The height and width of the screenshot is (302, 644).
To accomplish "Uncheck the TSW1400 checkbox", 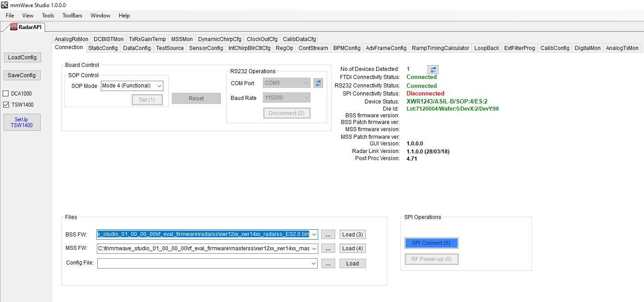I will click(x=6, y=105).
